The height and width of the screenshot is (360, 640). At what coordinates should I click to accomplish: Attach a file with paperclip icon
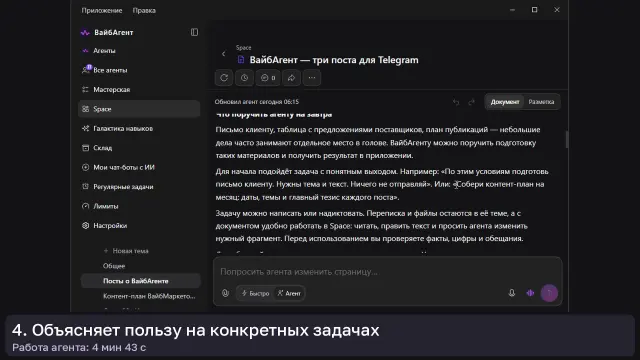pos(225,293)
